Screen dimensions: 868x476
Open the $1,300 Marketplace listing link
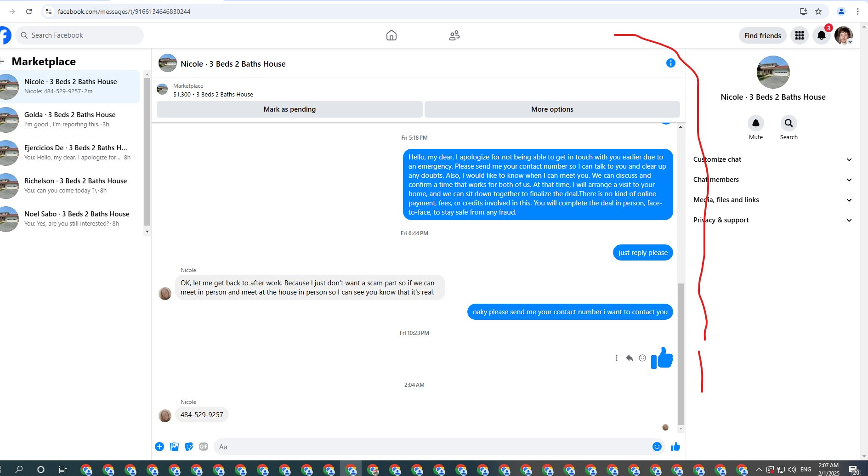point(213,95)
